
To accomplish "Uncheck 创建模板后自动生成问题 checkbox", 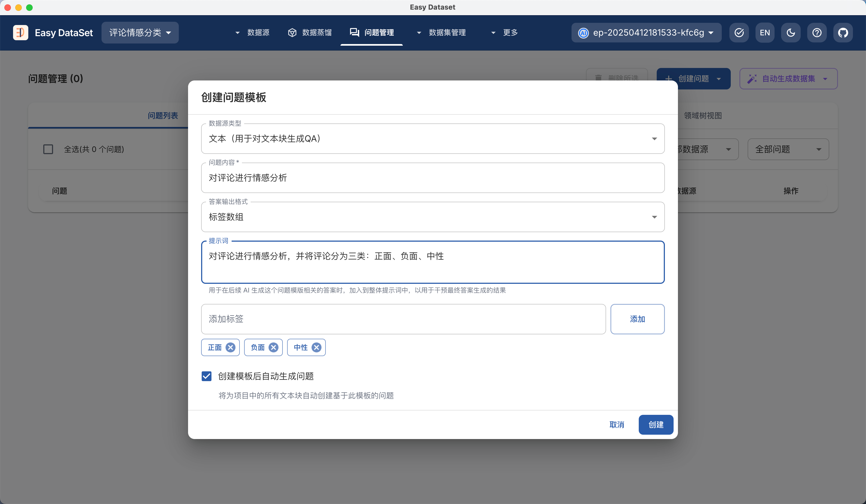I will [x=207, y=376].
